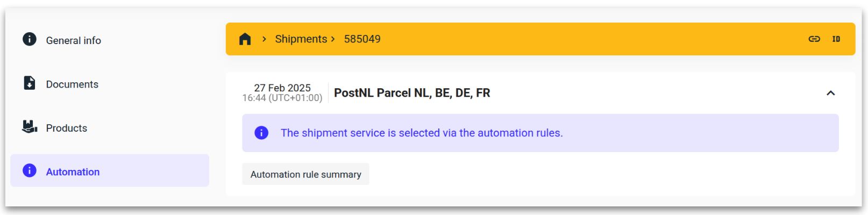The height and width of the screenshot is (215, 868).
Task: Collapse the PostNL Parcel section
Action: coord(831,93)
